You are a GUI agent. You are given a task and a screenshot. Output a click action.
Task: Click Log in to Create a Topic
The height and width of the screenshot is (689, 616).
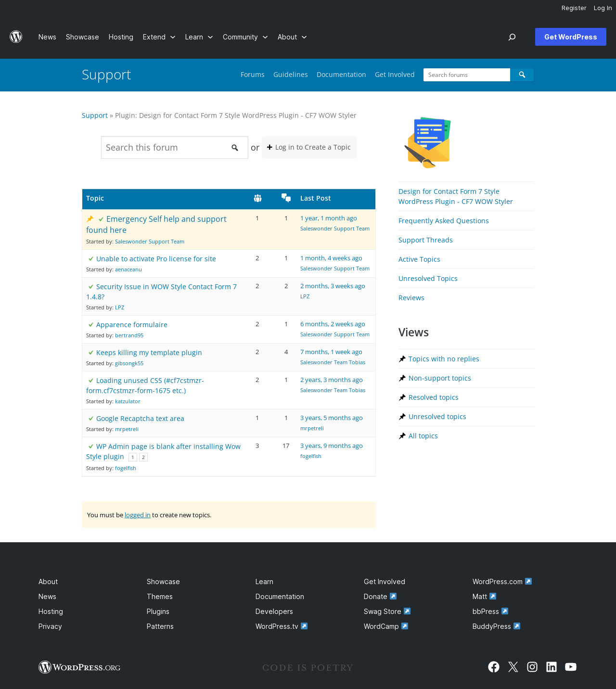(x=309, y=147)
